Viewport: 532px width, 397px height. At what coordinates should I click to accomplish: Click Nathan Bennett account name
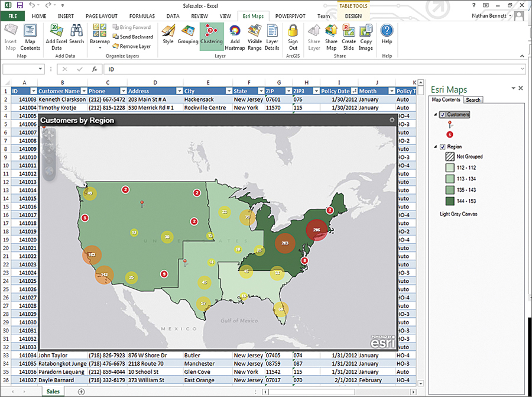pos(489,15)
